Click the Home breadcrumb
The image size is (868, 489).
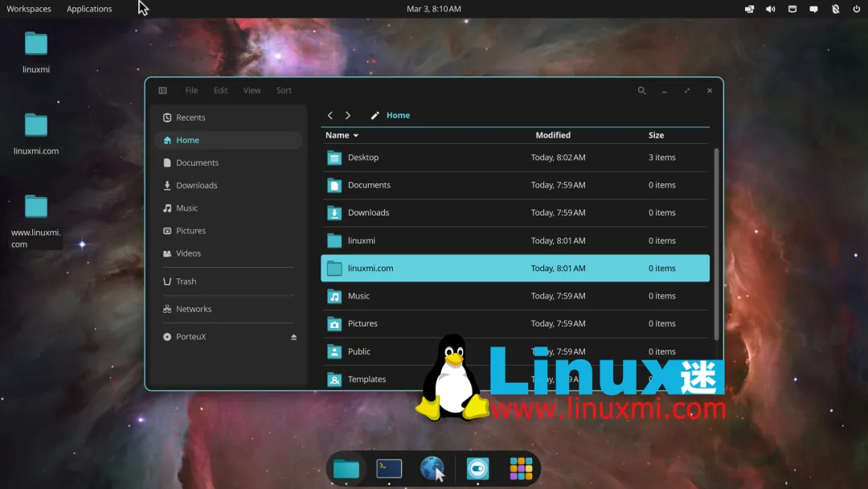[x=398, y=115]
